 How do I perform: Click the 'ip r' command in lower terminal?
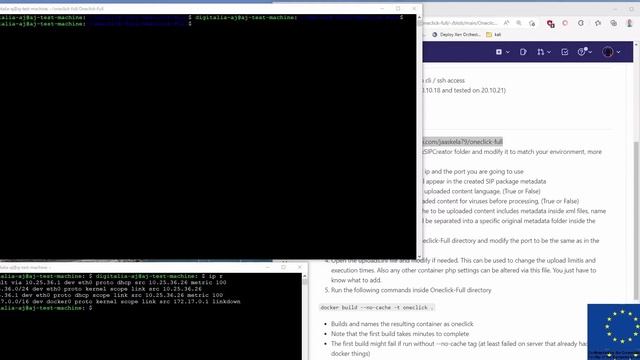point(216,276)
